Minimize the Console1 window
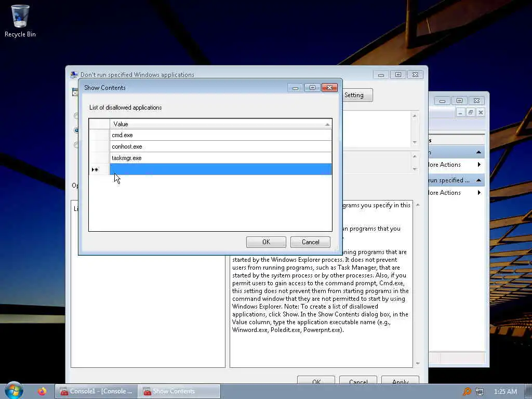The image size is (532, 399). point(442,101)
